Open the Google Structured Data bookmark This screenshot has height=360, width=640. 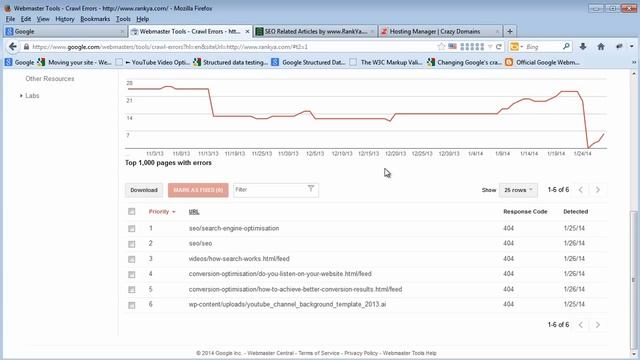[309, 62]
